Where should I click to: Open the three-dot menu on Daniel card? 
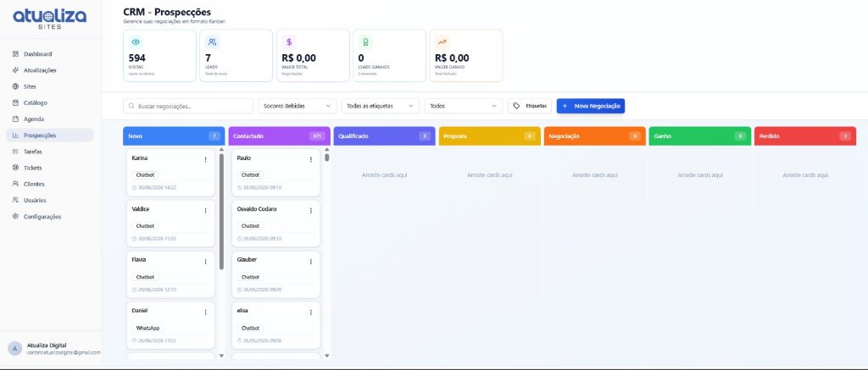(205, 312)
